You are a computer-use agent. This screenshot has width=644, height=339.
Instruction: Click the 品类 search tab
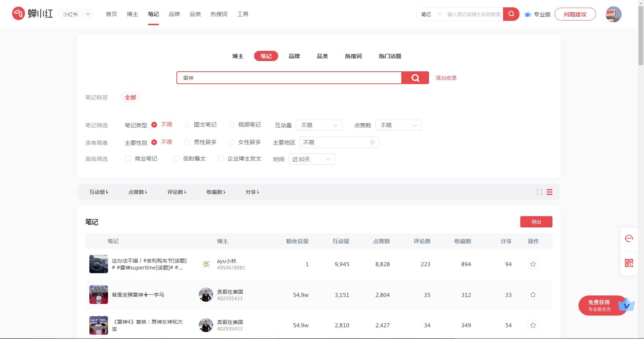click(322, 56)
